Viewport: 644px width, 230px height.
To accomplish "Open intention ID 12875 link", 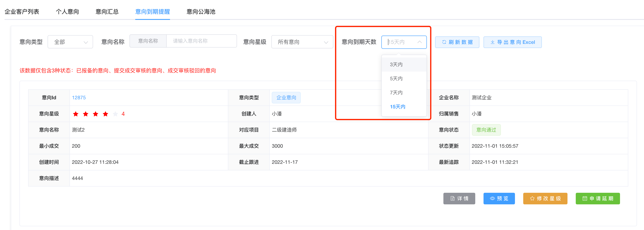I will tap(79, 98).
